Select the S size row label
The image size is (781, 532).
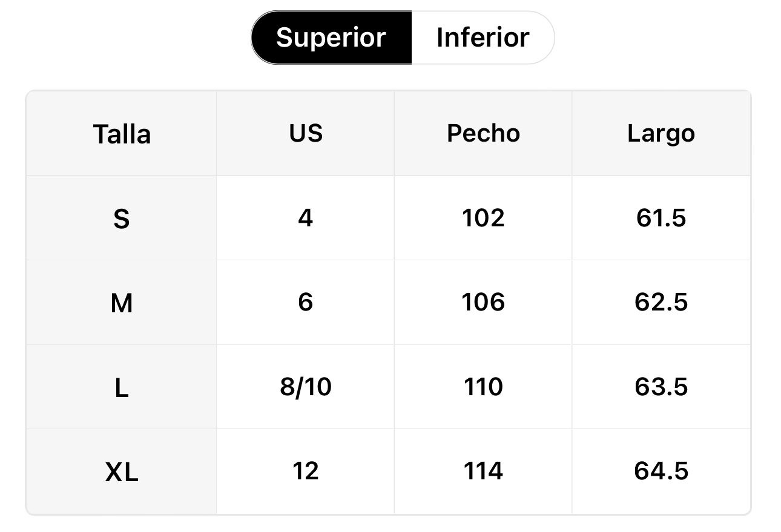click(x=122, y=218)
